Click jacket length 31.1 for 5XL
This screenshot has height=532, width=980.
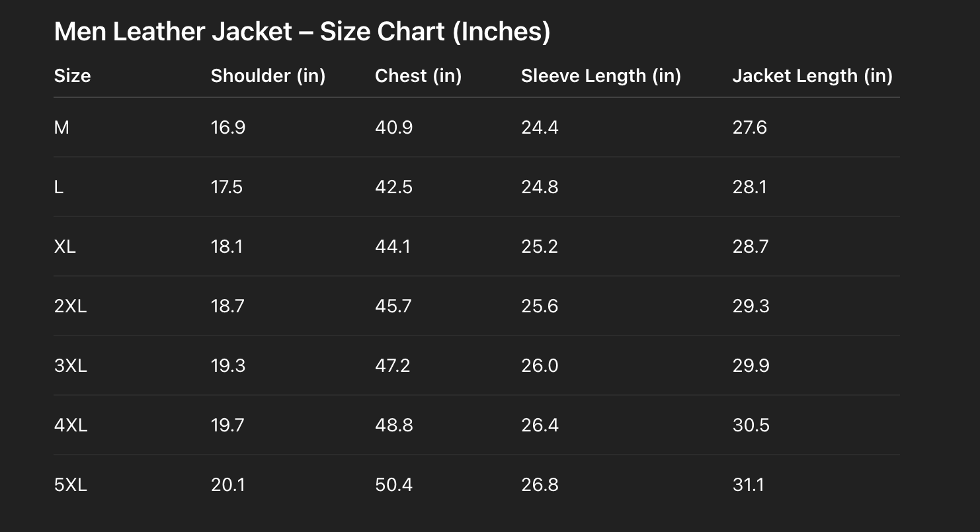coord(748,485)
